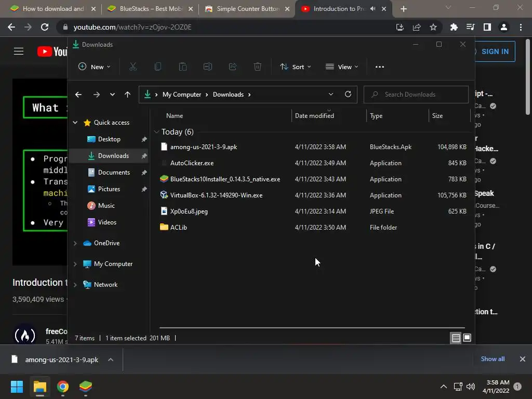Select the VirtualBox-6.1.32-149290-Win.exe file
532x399 pixels.
(x=216, y=195)
